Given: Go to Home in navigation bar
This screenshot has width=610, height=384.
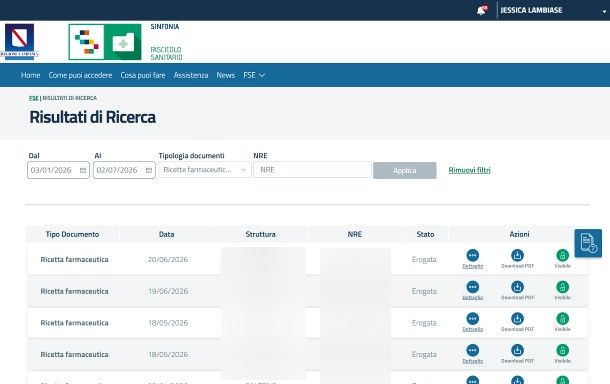Looking at the screenshot, I should point(31,75).
